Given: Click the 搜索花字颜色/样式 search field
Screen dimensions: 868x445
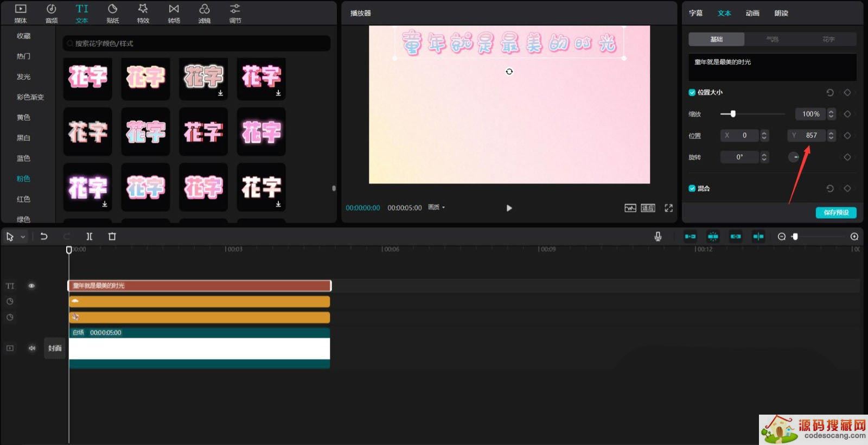Looking at the screenshot, I should 196,43.
